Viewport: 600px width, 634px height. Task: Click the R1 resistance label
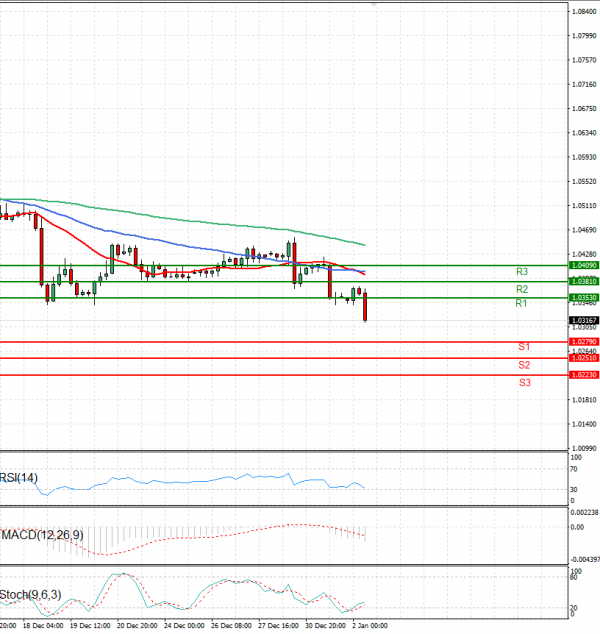[x=521, y=303]
